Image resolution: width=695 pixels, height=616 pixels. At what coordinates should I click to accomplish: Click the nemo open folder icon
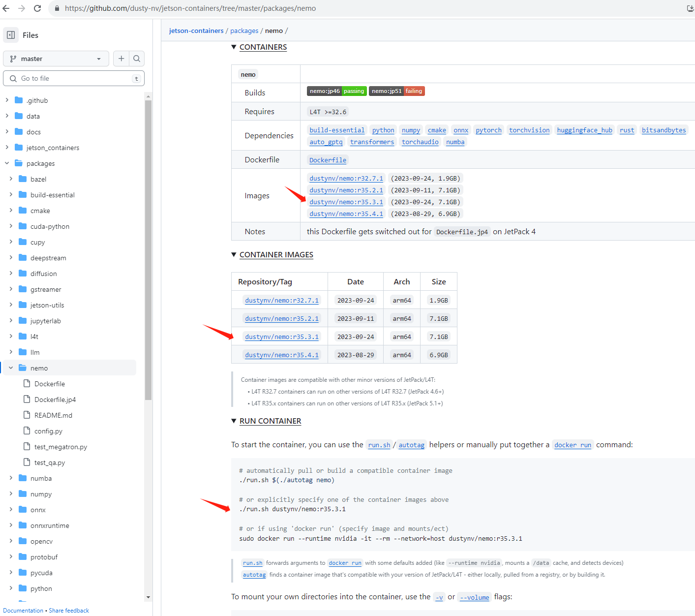tap(23, 368)
